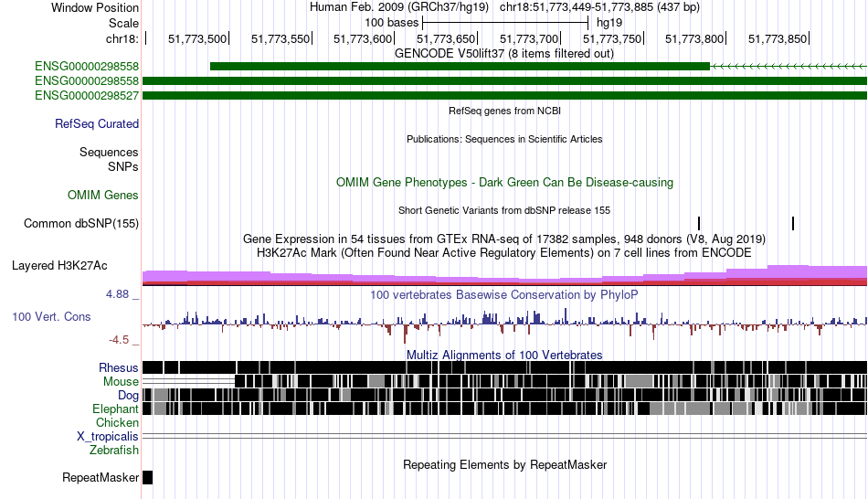Screen dimensions: 868x499
Task: Click Repeating Elements by RepeatMasker title
Action: tap(504, 464)
